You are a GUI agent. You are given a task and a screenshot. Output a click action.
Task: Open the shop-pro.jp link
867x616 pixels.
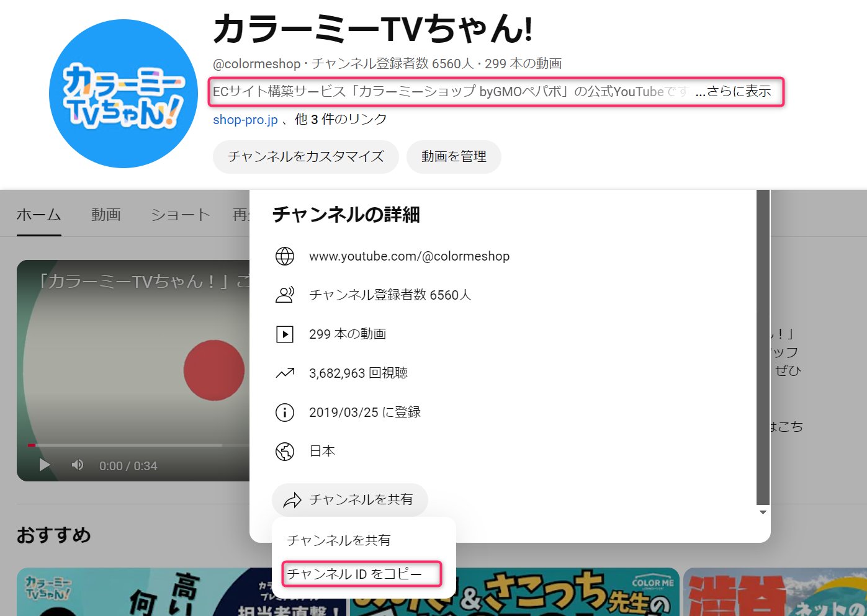(245, 119)
